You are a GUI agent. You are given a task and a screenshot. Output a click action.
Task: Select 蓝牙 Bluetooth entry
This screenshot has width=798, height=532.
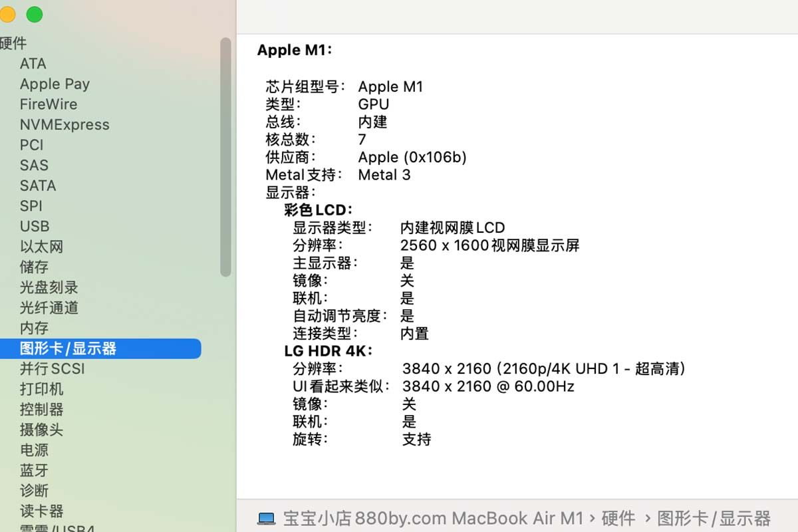pos(34,471)
